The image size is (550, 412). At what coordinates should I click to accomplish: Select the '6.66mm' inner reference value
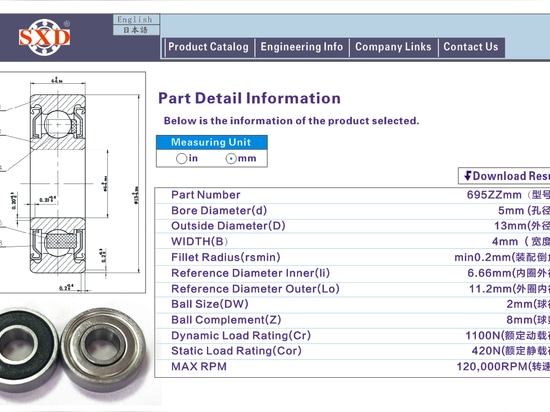pyautogui.click(x=490, y=273)
